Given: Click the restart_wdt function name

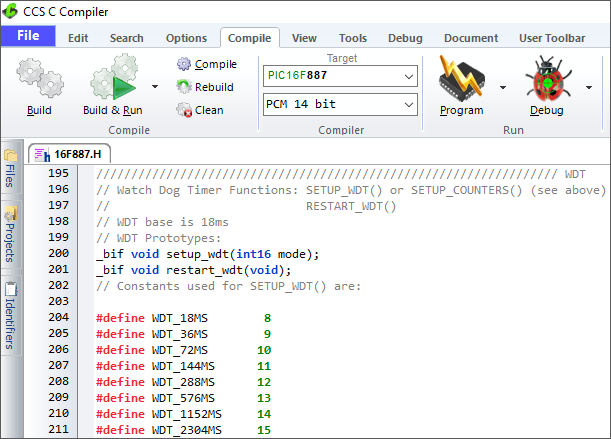Looking at the screenshot, I should tap(205, 270).
